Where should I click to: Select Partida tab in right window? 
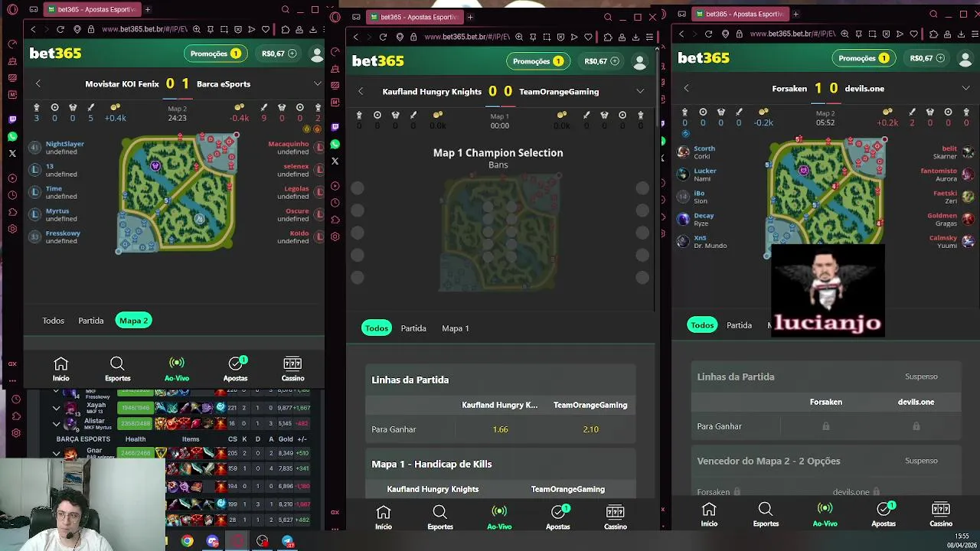pos(739,325)
